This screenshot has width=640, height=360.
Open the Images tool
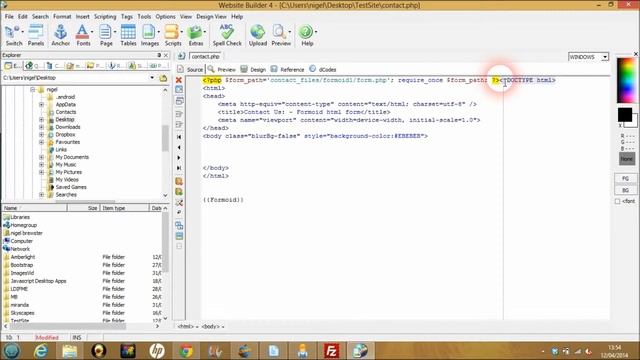149,35
